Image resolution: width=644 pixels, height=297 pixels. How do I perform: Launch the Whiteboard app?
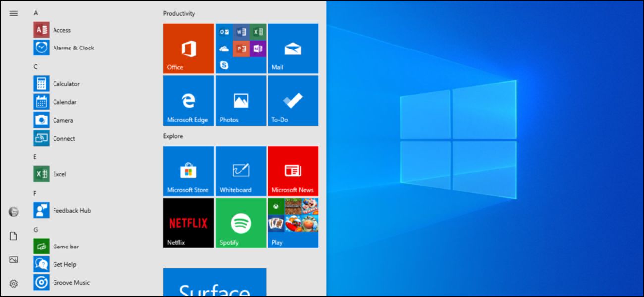[x=241, y=171]
